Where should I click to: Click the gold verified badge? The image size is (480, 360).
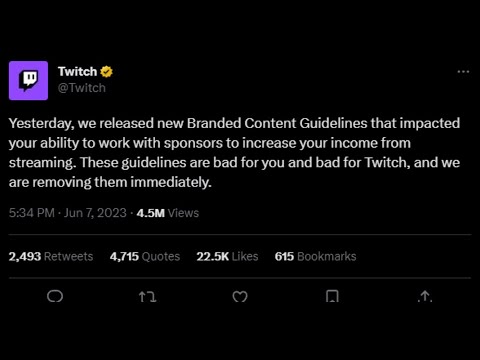point(106,72)
